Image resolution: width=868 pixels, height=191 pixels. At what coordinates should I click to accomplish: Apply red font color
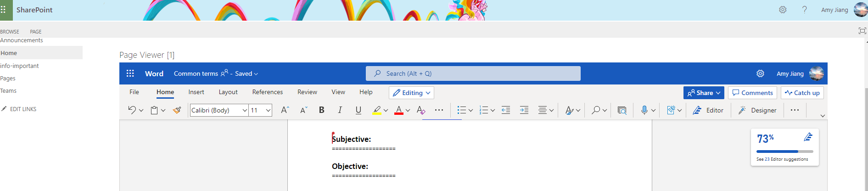398,110
